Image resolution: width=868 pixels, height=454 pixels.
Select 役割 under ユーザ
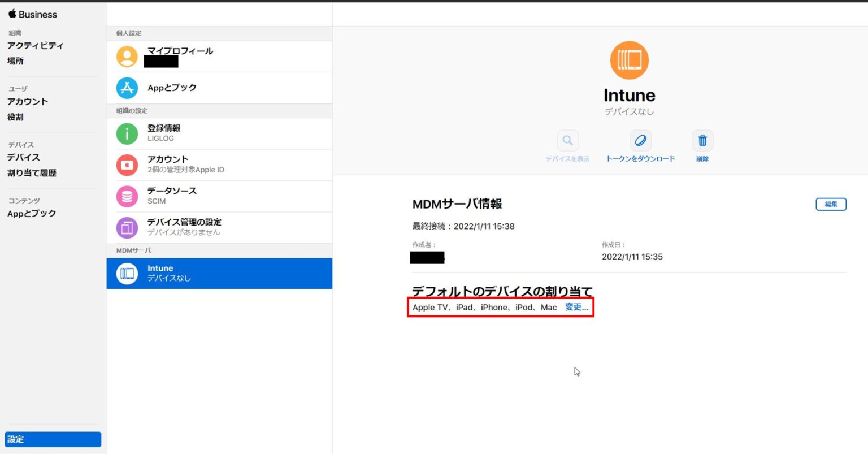(16, 117)
